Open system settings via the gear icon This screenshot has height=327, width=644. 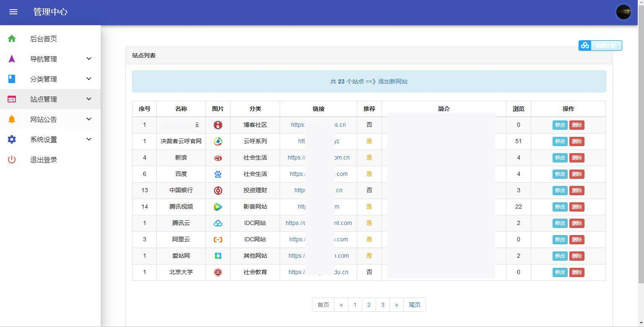coord(11,139)
